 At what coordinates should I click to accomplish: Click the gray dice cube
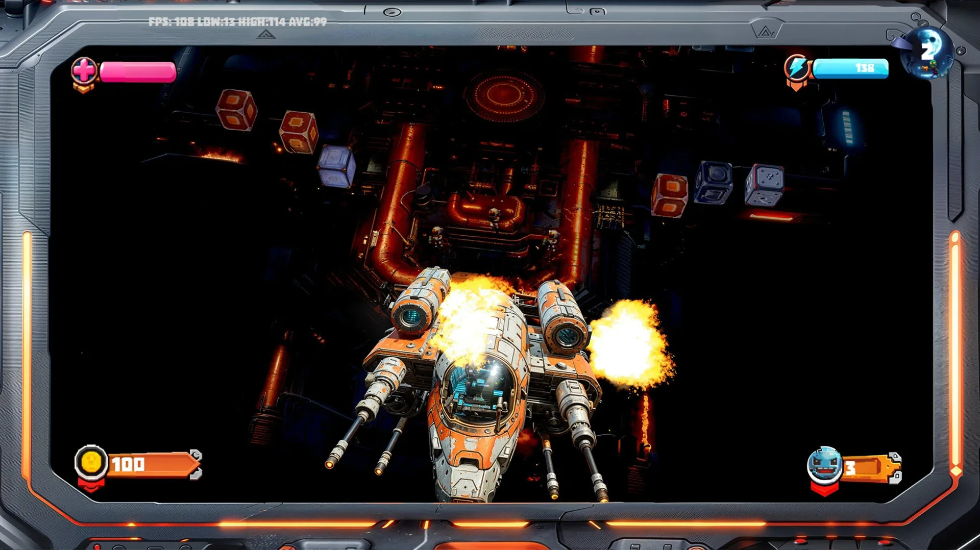tap(765, 185)
